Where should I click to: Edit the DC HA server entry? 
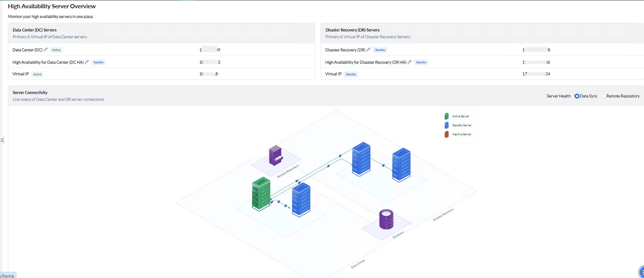click(87, 62)
